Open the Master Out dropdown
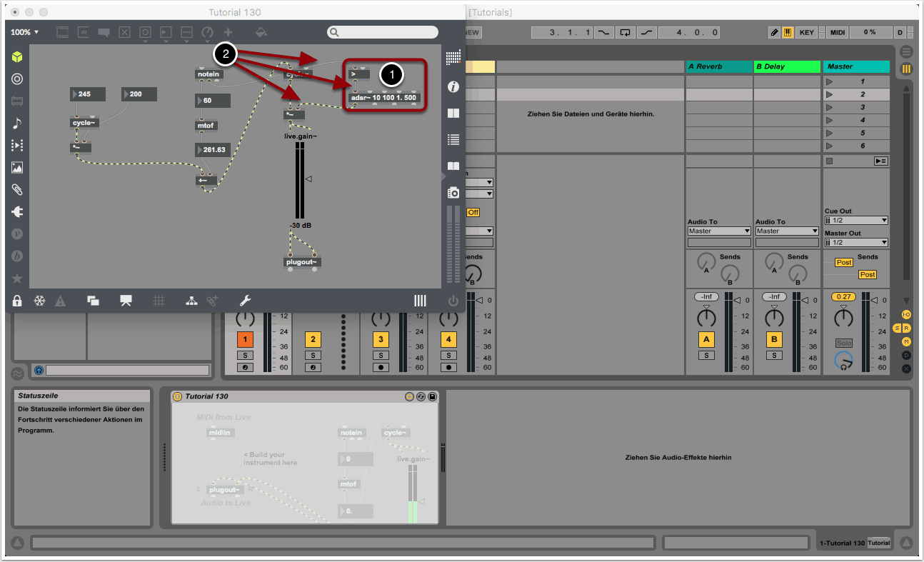This screenshot has height=562, width=924. point(855,243)
